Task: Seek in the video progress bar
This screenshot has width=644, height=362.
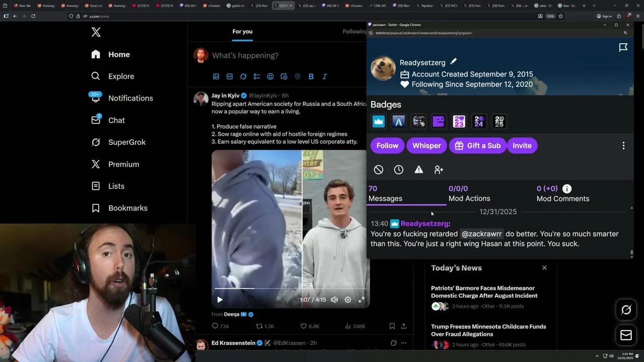Action: click(x=290, y=289)
